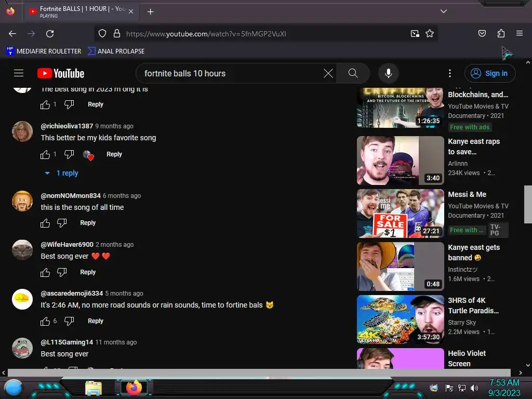Open the tracking protection shield icon
Viewport: 532px width, 399px height.
[x=102, y=34]
